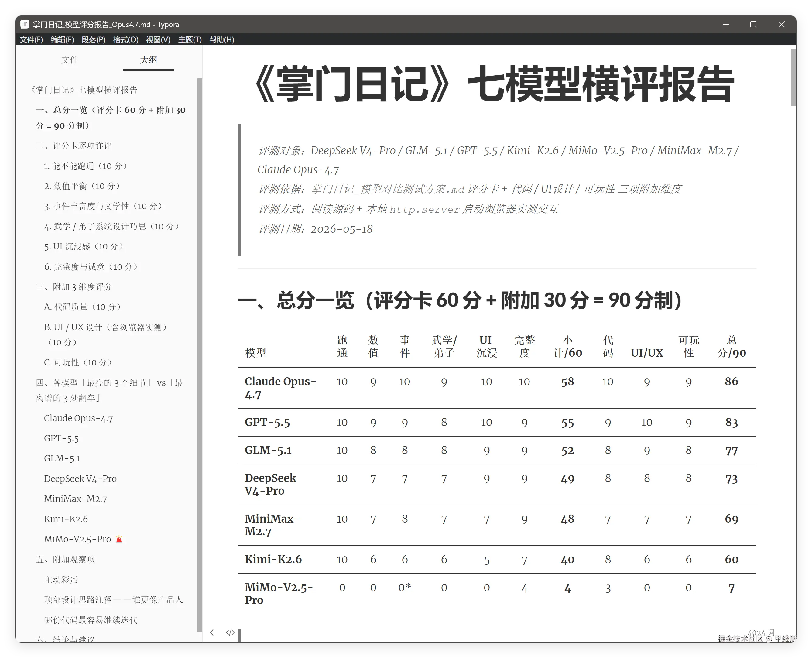Click subtotal 58 in Claude row

(567, 381)
